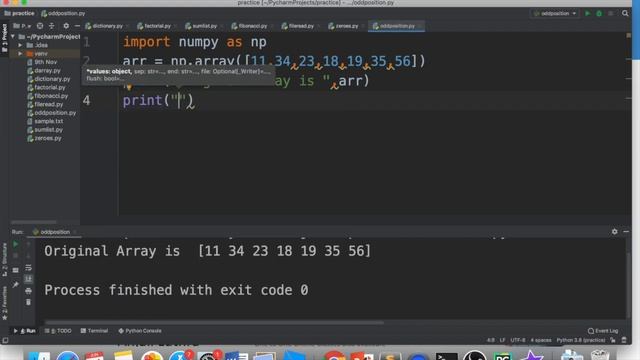Viewport: 640px width, 360px height.
Task: Open the Python 3.8 interpreter selector
Action: tap(581, 340)
